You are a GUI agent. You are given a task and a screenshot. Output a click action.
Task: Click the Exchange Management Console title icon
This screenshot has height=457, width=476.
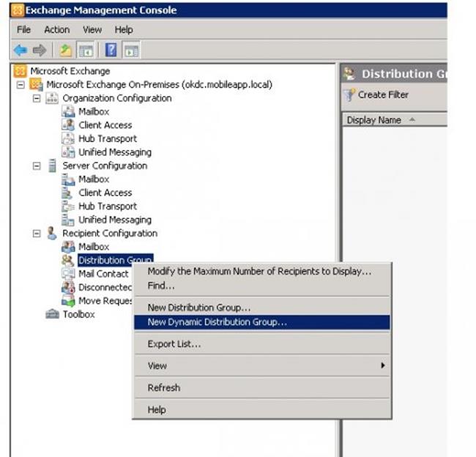click(18, 10)
